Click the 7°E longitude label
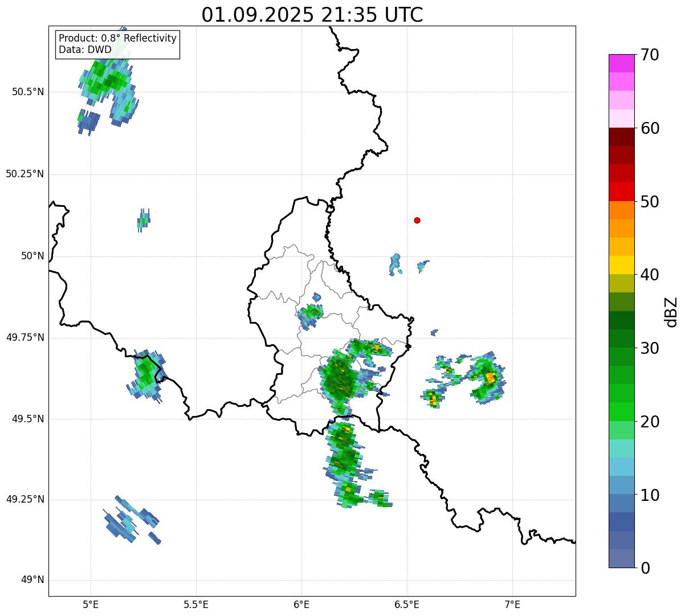The width and height of the screenshot is (685, 616). pyautogui.click(x=513, y=604)
